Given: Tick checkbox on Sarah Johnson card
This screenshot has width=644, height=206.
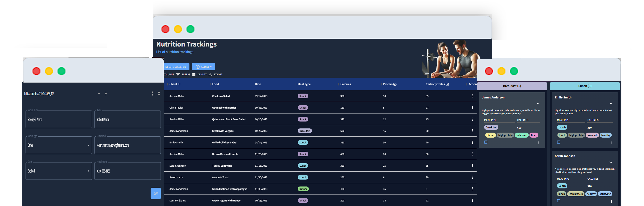Looking at the screenshot, I should click(559, 201).
